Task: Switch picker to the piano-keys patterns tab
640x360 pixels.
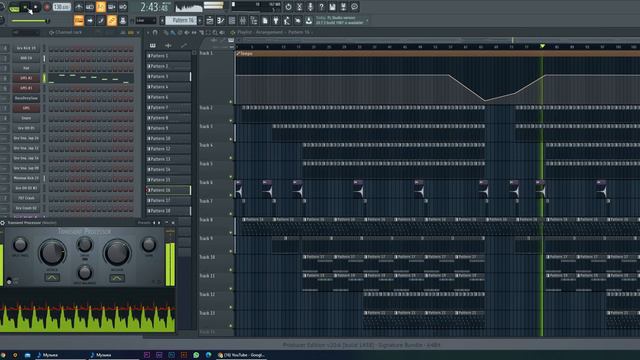Action: click(153, 45)
